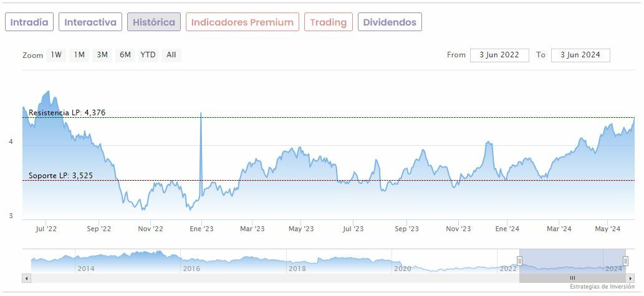
Task: Go to the Trading tab
Action: [x=328, y=22]
